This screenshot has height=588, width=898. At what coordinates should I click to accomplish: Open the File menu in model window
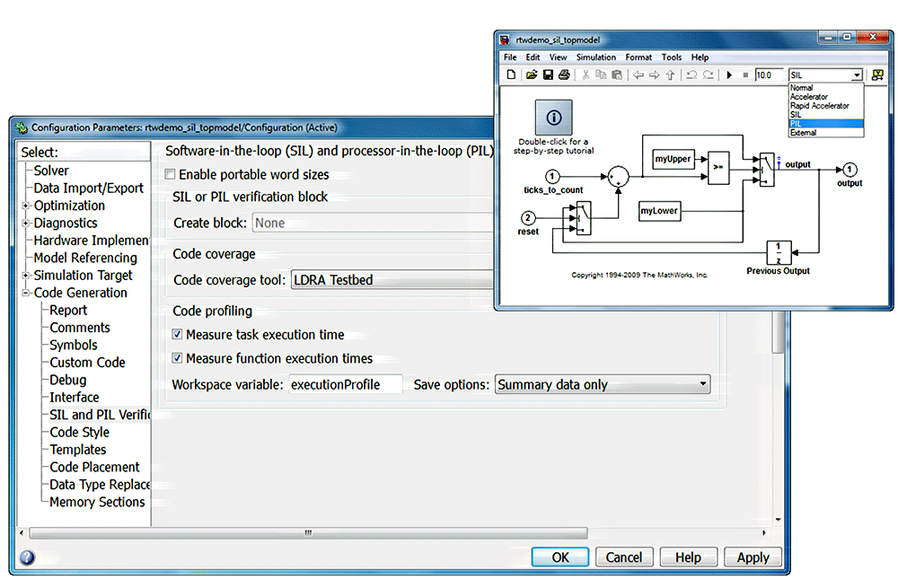coord(510,57)
